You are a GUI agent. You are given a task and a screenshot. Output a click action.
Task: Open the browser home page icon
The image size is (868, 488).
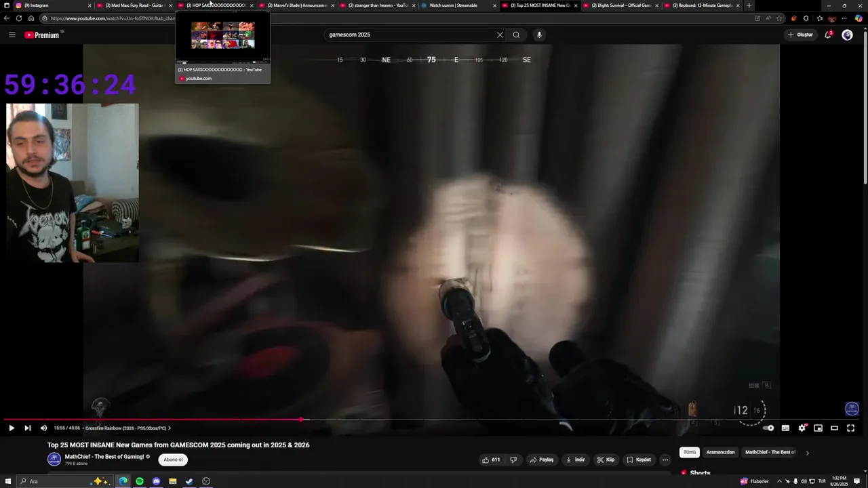click(31, 18)
